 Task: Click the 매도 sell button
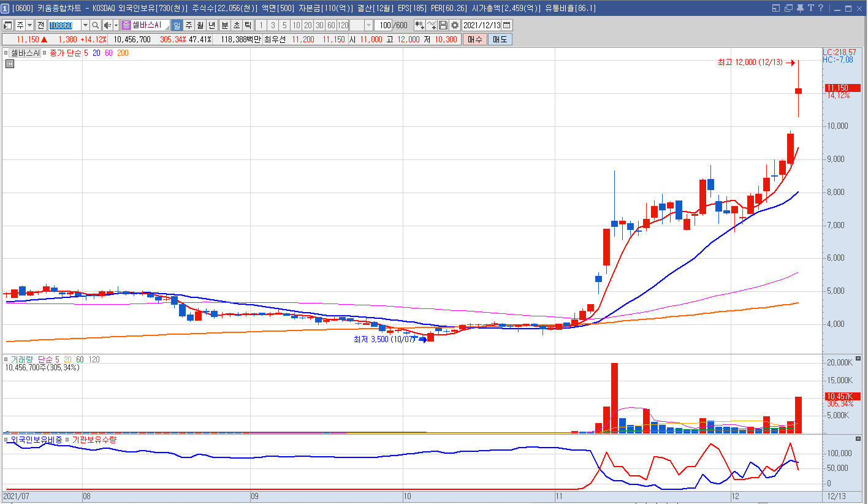(500, 39)
